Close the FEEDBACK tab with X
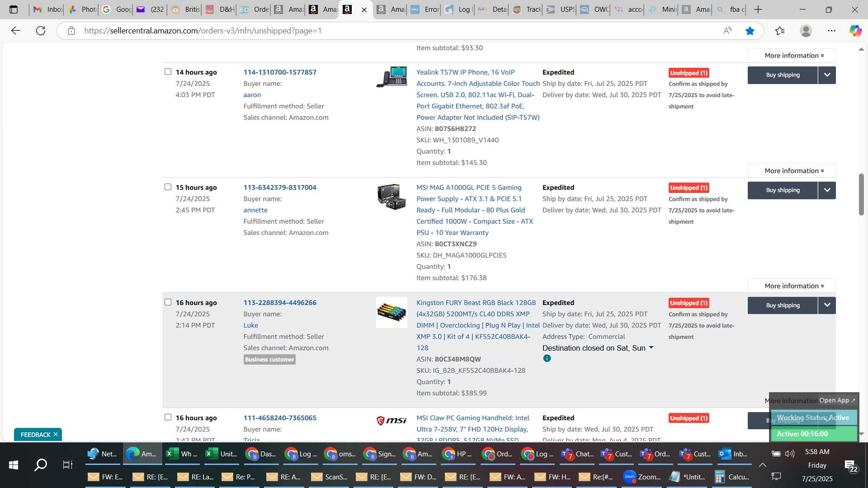The width and height of the screenshot is (868, 488). pyautogui.click(x=56, y=434)
